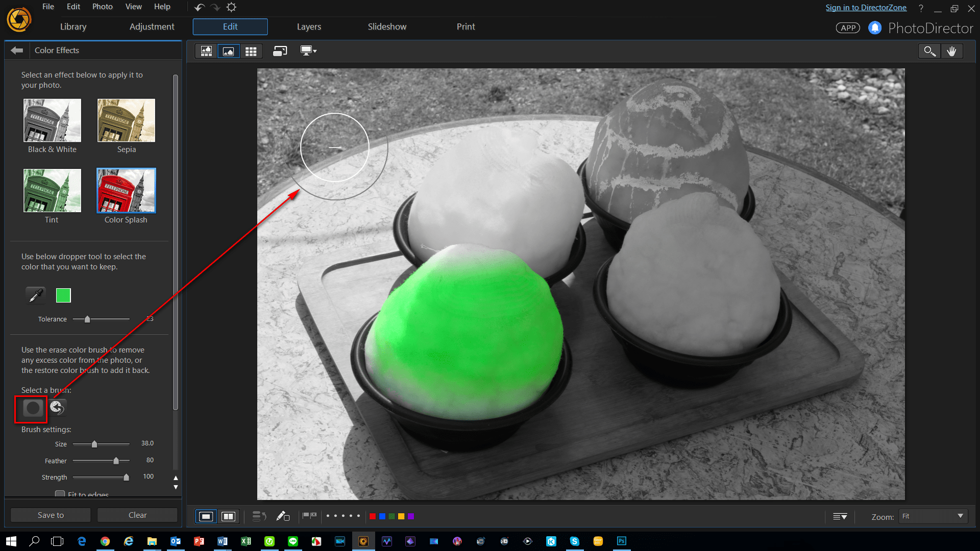This screenshot has width=980, height=551.
Task: Apply the purple color label
Action: 411,516
